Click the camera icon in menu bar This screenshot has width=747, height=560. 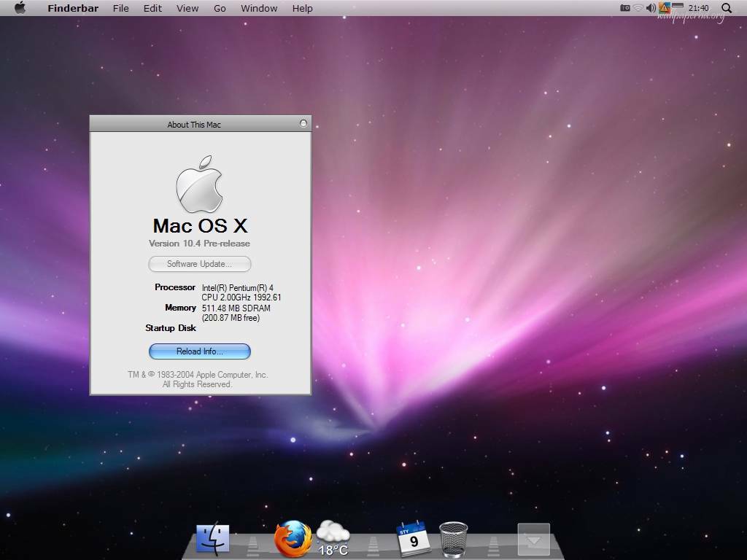625,8
